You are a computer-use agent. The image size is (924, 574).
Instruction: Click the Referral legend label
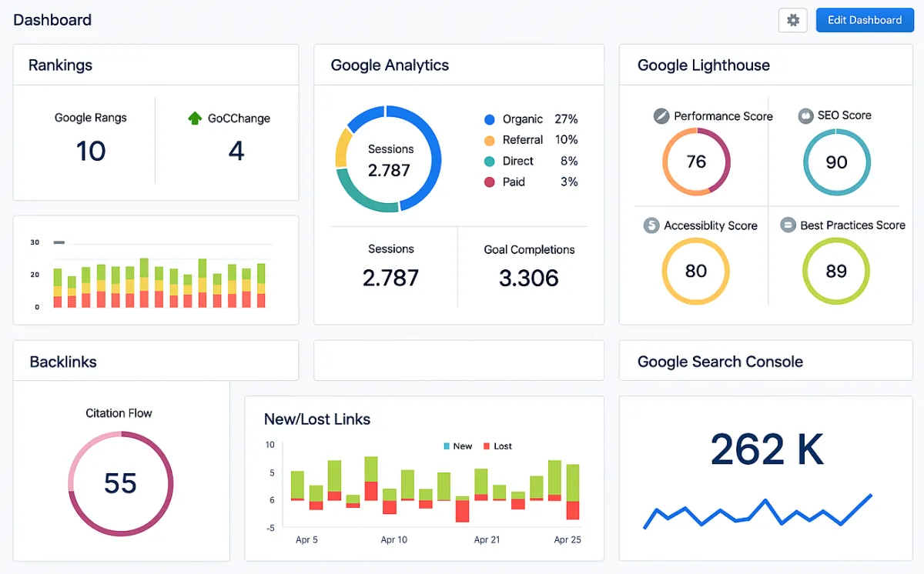pyautogui.click(x=523, y=140)
